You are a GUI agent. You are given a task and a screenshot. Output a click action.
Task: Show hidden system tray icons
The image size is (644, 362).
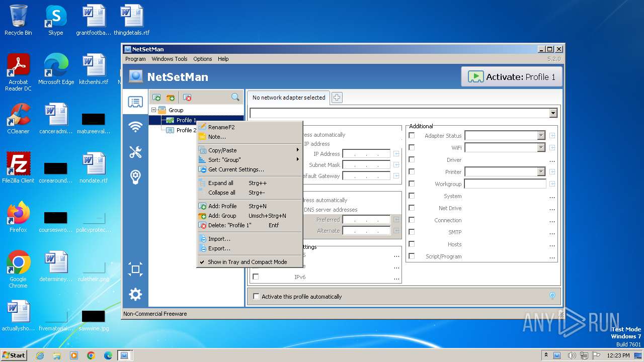(x=546, y=355)
